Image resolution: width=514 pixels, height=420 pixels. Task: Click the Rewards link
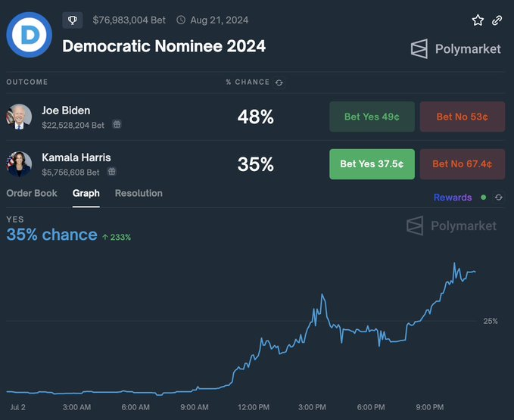(x=453, y=198)
